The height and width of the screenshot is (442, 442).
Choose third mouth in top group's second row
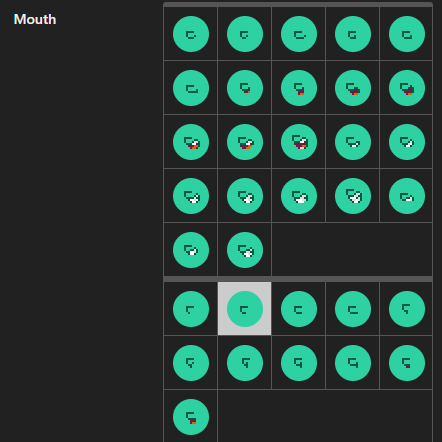coord(299,88)
